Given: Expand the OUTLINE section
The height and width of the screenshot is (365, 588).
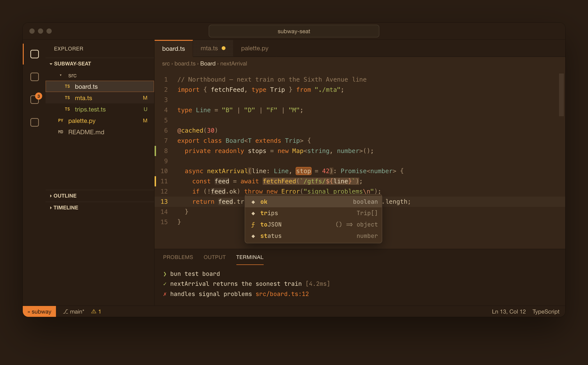Looking at the screenshot, I should [51, 196].
